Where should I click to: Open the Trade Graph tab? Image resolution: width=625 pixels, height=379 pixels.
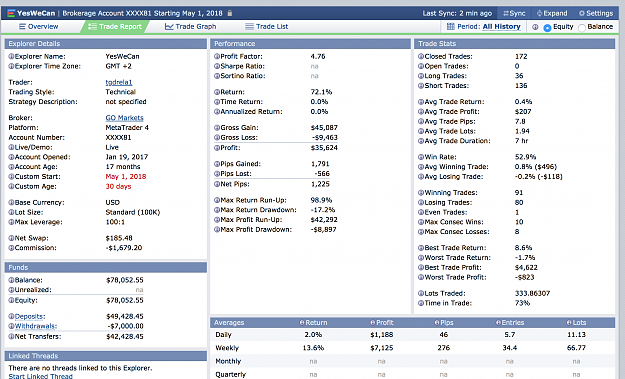[191, 27]
